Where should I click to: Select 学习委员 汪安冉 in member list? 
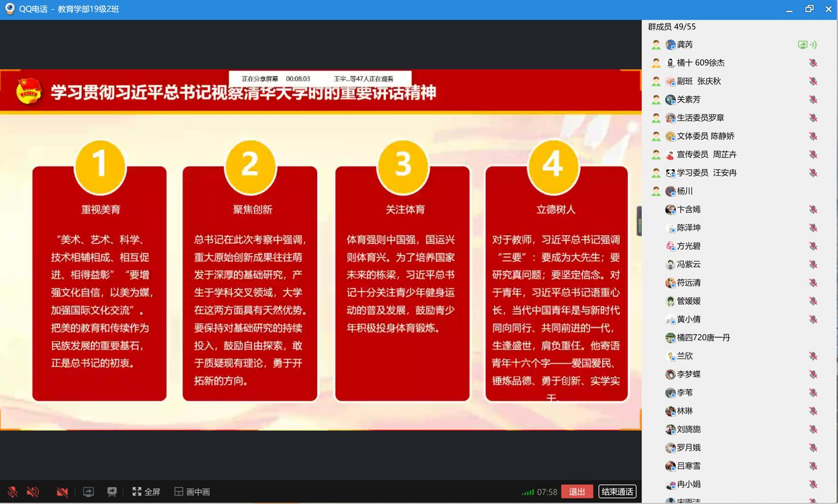click(706, 173)
